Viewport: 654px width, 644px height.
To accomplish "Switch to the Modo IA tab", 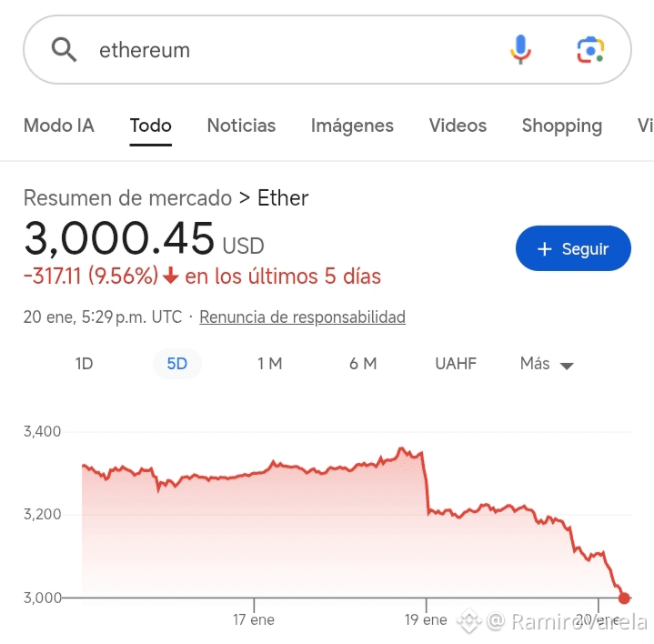I will pos(58,126).
